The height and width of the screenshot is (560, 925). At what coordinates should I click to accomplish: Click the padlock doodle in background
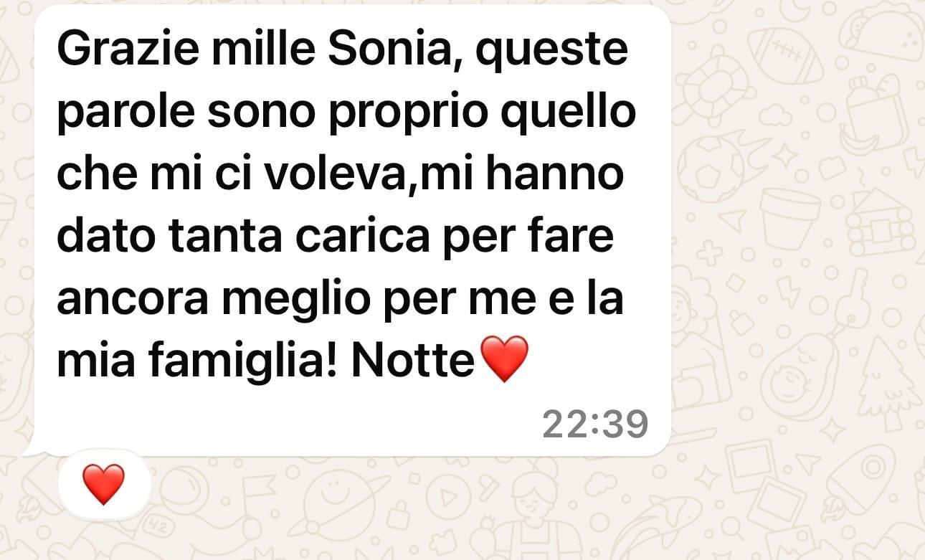400,515
